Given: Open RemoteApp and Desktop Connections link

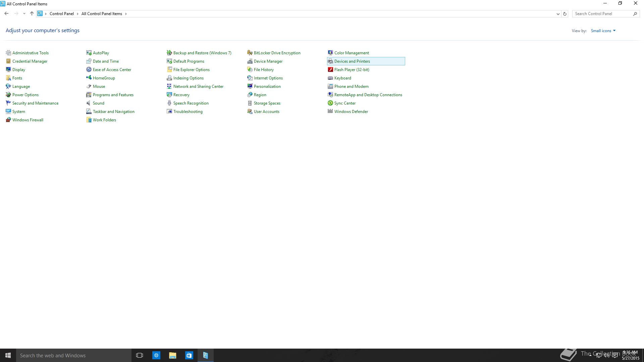Looking at the screenshot, I should [x=368, y=95].
